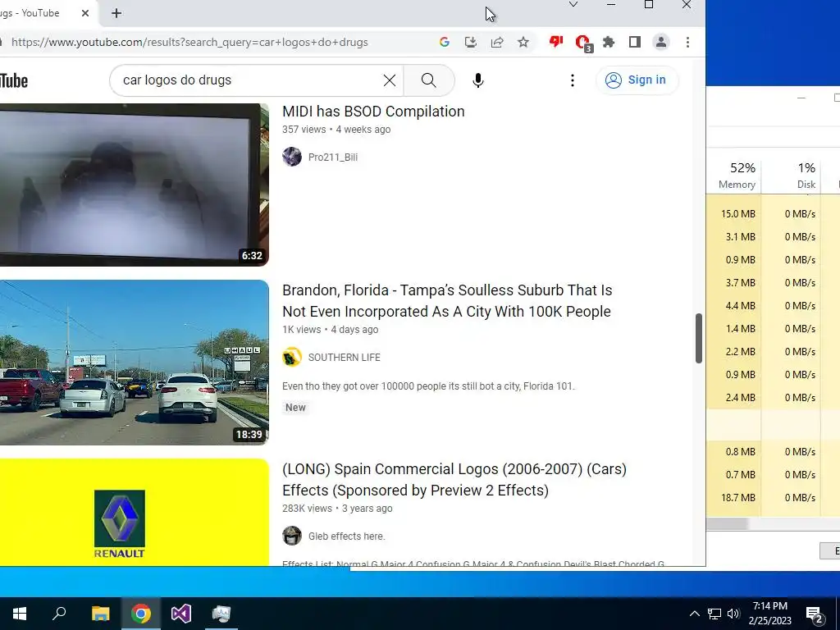Open Spain Commercial Logos video title
The height and width of the screenshot is (630, 840).
click(454, 479)
